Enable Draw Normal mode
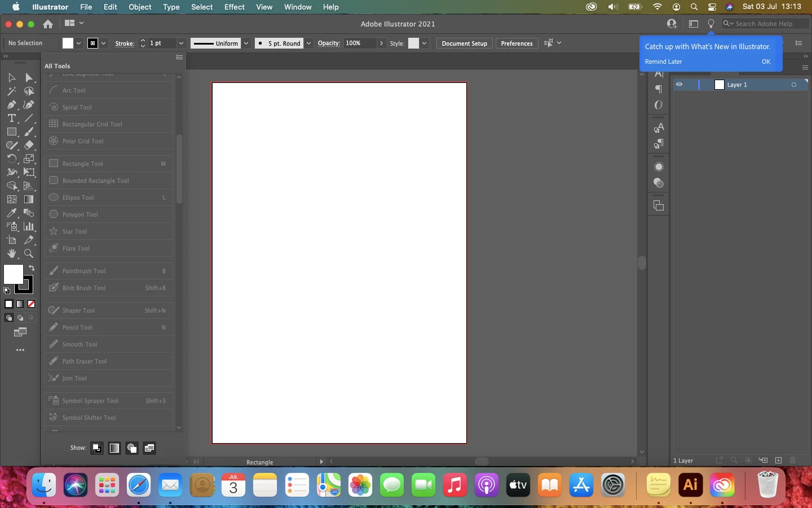This screenshot has height=508, width=812. coord(8,318)
